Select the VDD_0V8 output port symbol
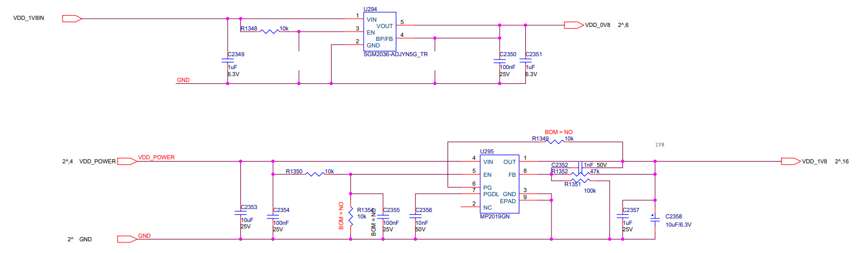This screenshot has width=868, height=253. tap(573, 25)
